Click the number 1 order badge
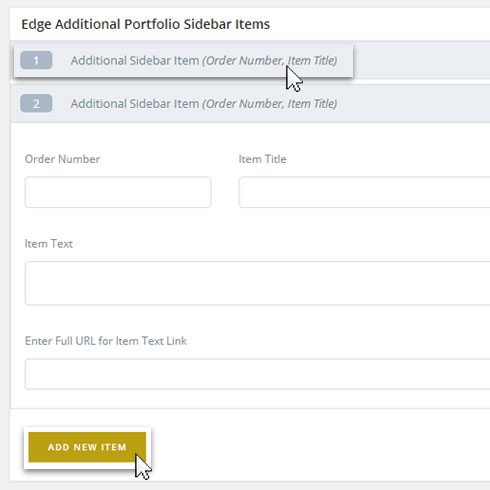Screen dimensions: 490x490 (x=36, y=60)
